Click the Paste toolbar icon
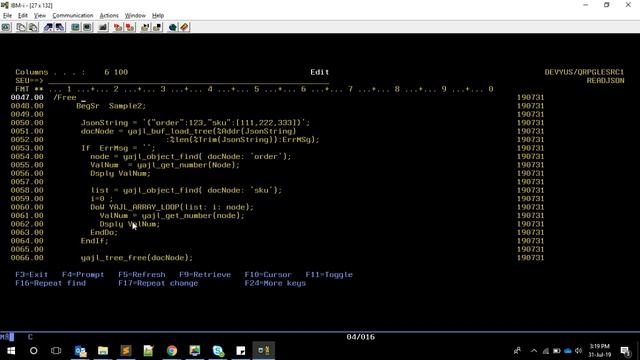 click(33, 27)
